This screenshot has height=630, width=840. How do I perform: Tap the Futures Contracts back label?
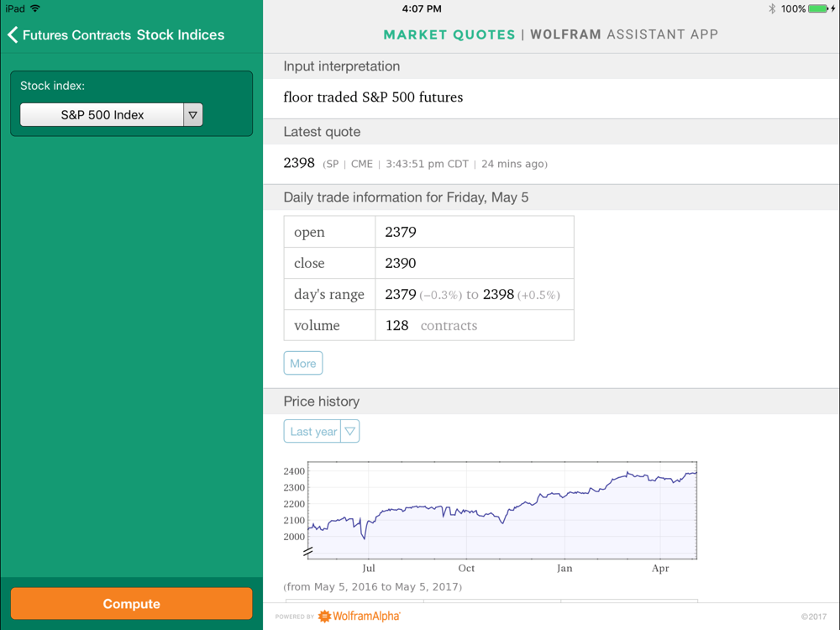click(76, 34)
